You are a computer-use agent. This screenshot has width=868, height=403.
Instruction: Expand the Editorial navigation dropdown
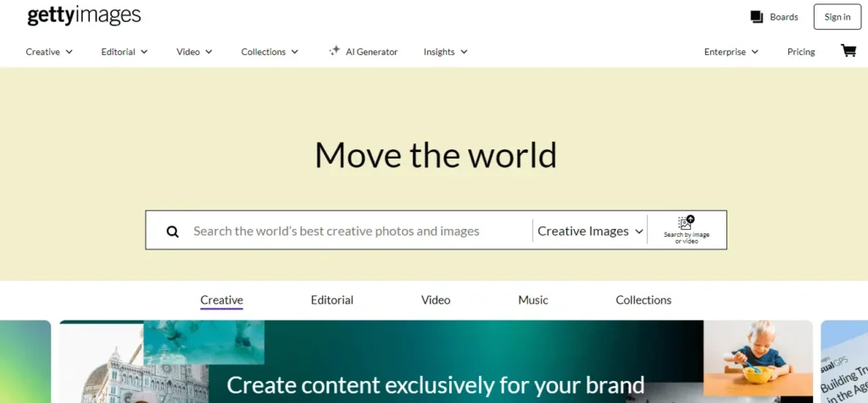125,52
